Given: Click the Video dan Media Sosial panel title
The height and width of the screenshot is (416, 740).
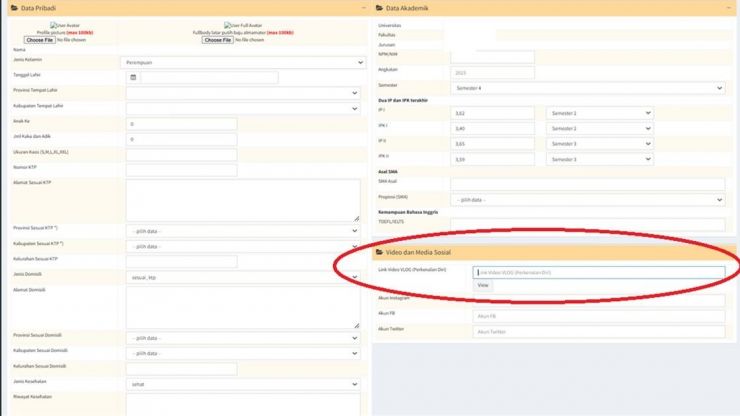Looking at the screenshot, I should [418, 253].
